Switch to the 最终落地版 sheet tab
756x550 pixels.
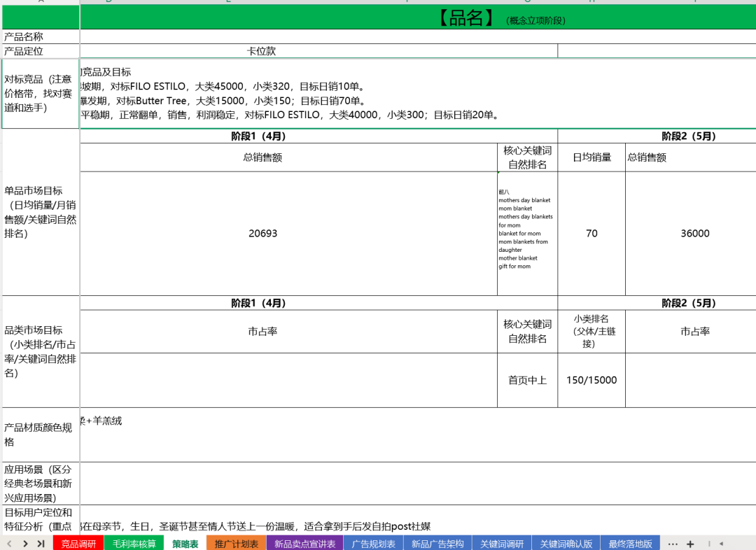(630, 544)
